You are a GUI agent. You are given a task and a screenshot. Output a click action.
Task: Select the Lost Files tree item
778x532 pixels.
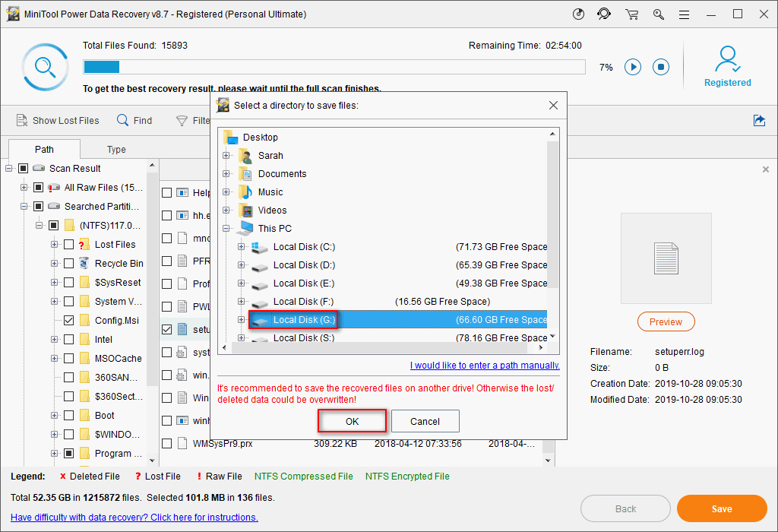pyautogui.click(x=115, y=244)
